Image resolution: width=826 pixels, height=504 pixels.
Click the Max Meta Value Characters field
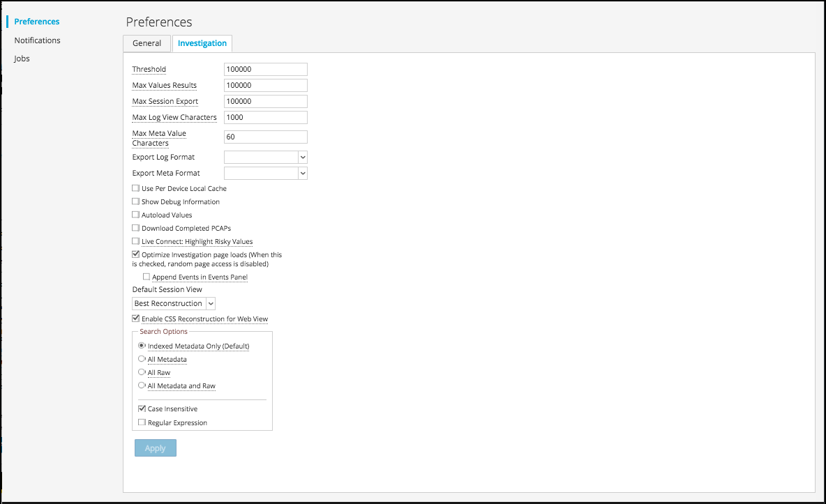[x=265, y=137]
